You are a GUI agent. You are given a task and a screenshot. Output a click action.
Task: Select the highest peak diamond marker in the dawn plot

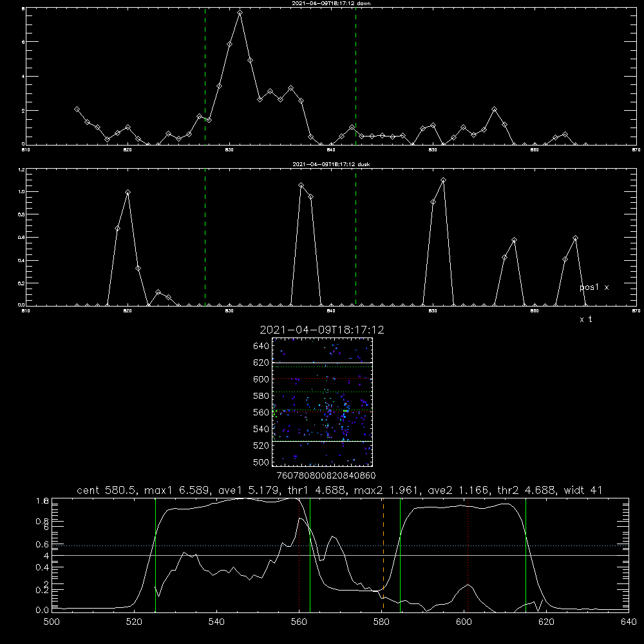click(x=240, y=13)
